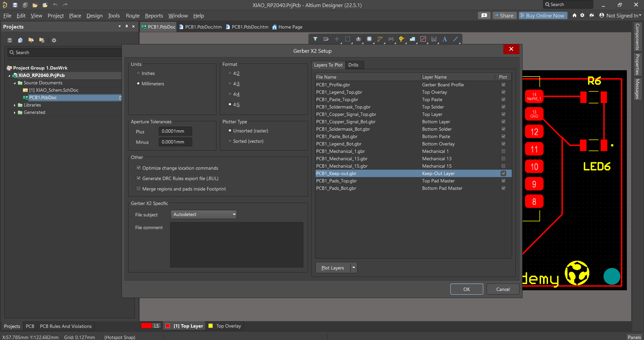Image resolution: width=644 pixels, height=340 pixels.
Task: Click the Undo arrow in title bar
Action: coord(55,5)
